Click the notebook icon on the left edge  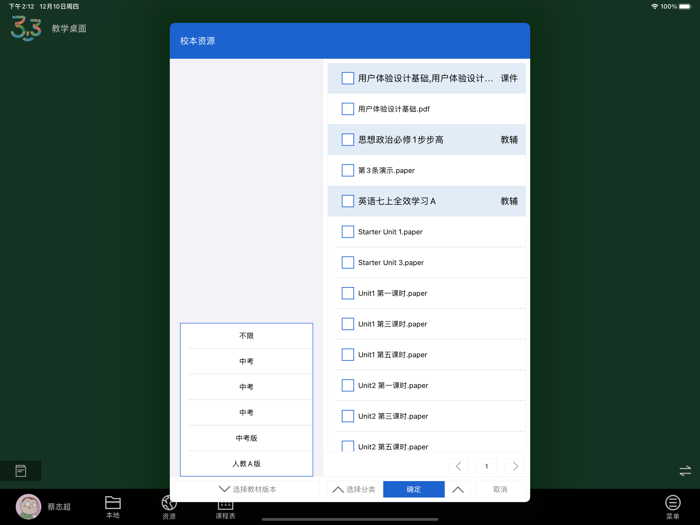21,471
